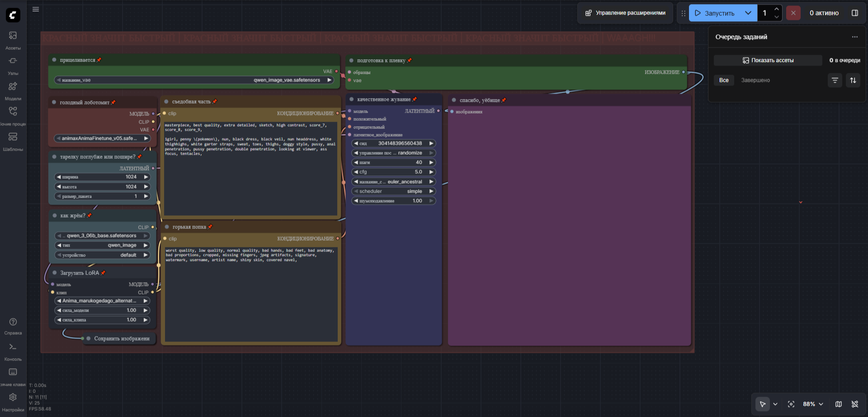The height and width of the screenshot is (417, 868).
Task: Click the cfg 5.0 value slider
Action: pos(393,172)
